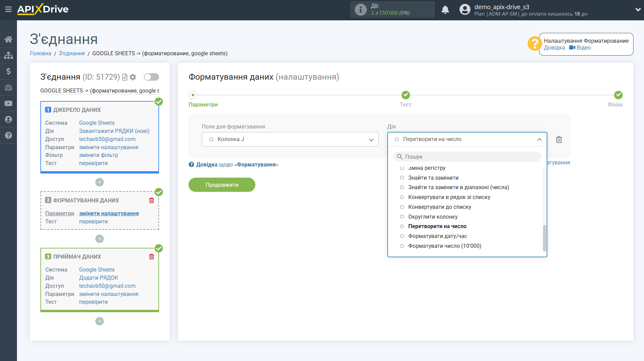This screenshot has height=361, width=644.
Task: Click the user avatar icon
Action: pos(465,9)
